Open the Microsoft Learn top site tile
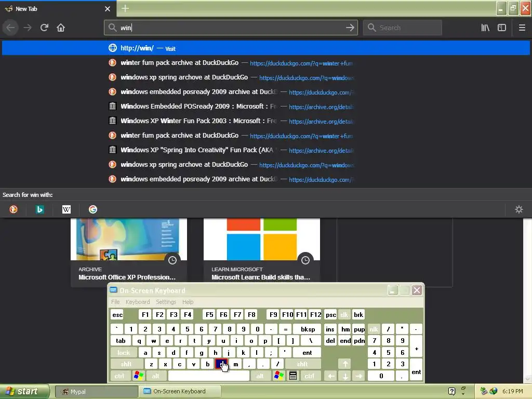Image resolution: width=532 pixels, height=399 pixels. [x=262, y=250]
